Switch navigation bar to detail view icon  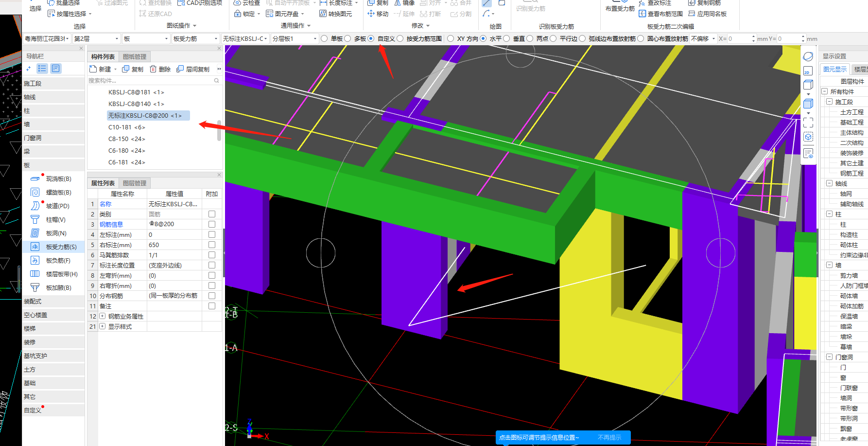coord(56,69)
